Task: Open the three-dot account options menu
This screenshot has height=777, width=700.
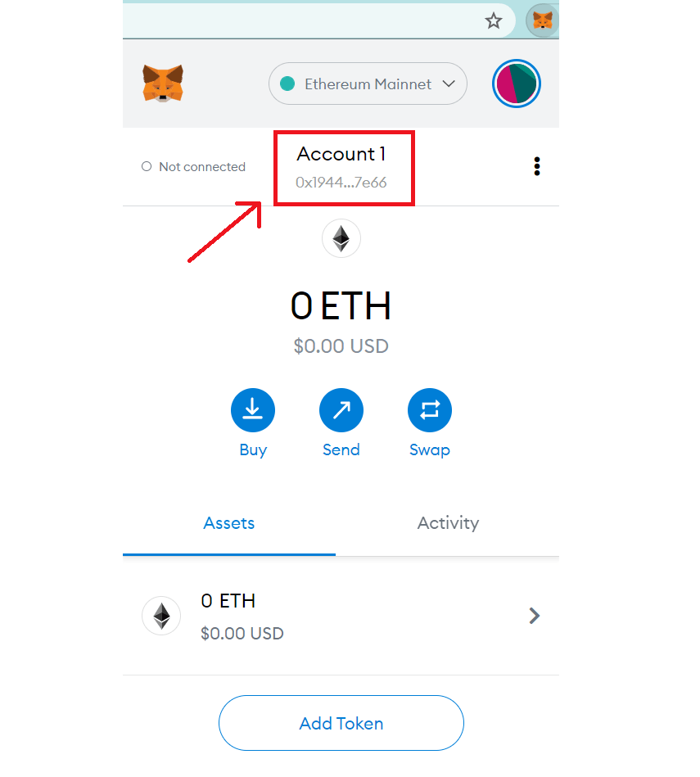Action: 536,167
